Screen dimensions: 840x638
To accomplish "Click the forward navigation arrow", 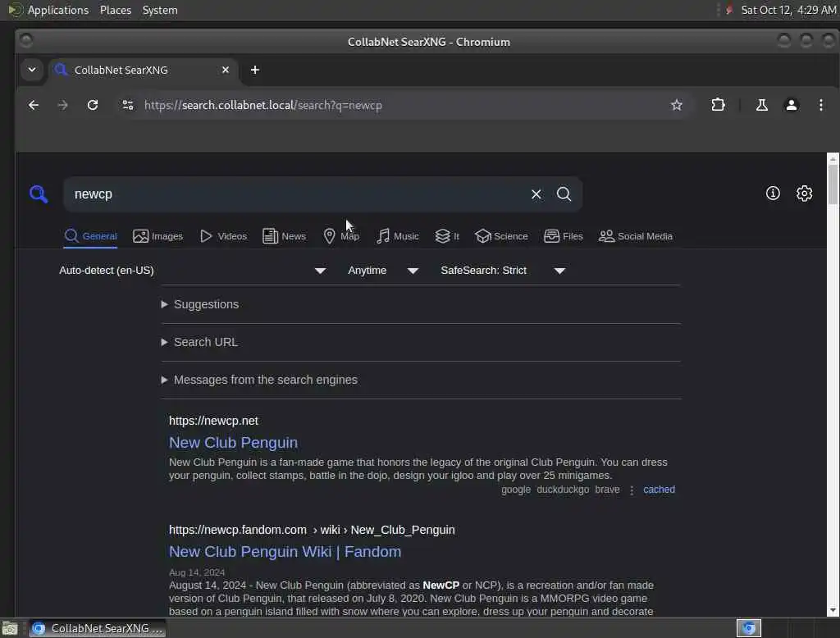I will tap(62, 105).
